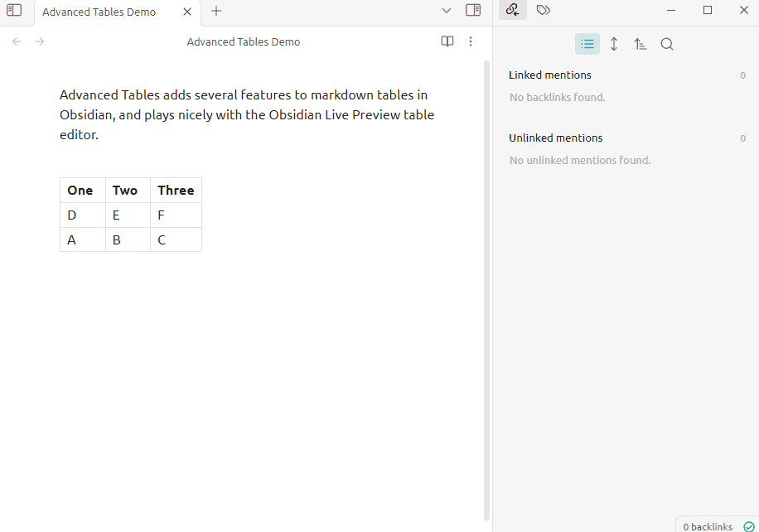Change backlinks sort order
The image size is (759, 532).
[x=641, y=44]
